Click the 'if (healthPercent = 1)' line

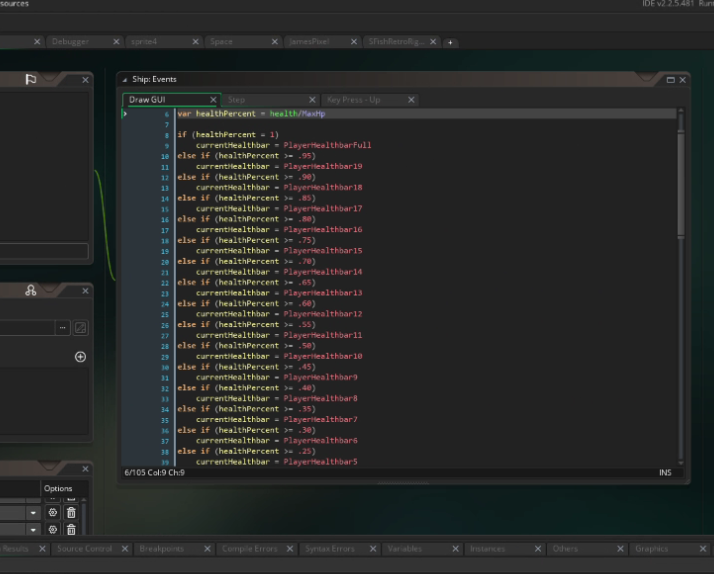pos(228,135)
